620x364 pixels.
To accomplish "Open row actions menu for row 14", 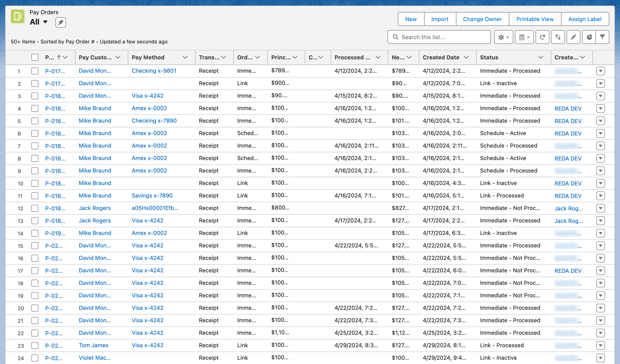I will tap(600, 233).
